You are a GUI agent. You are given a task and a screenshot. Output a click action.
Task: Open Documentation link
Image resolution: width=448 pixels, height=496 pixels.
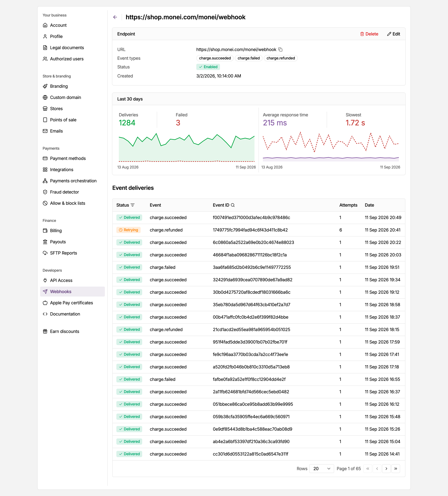(x=73, y=314)
